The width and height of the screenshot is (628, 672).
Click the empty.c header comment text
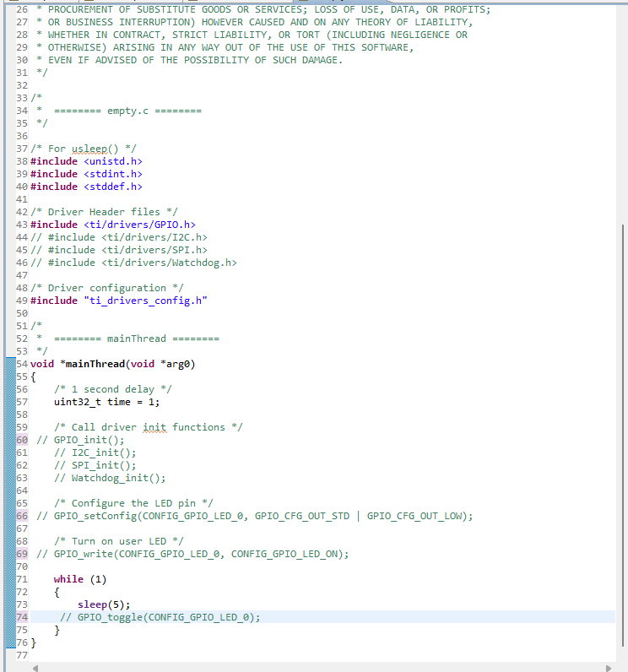click(x=127, y=111)
